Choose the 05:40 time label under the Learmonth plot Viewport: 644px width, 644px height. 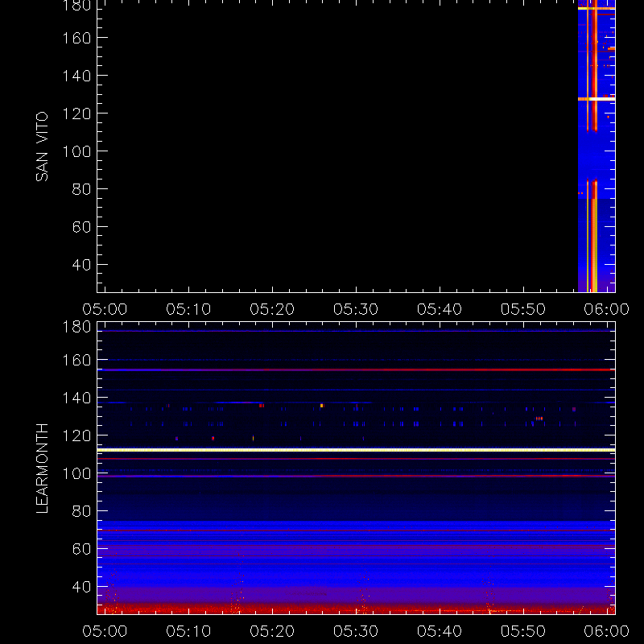point(440,631)
